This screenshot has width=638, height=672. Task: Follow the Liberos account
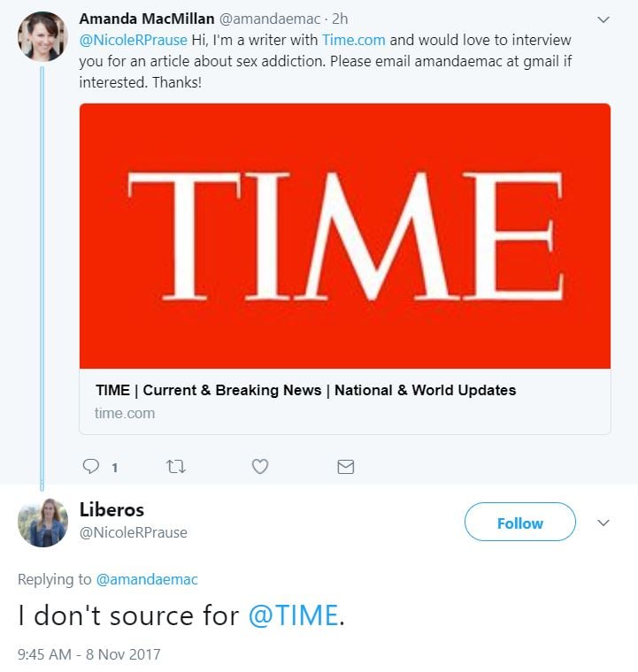tap(519, 523)
